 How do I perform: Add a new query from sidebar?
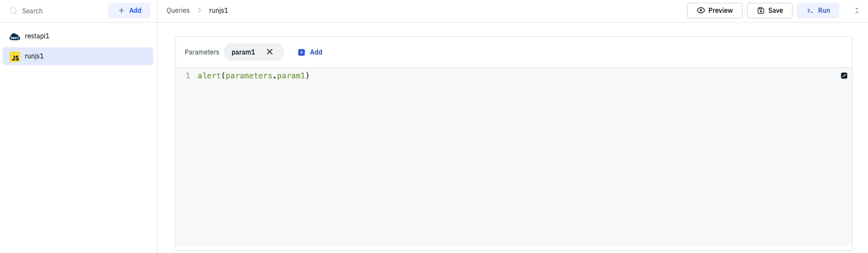[x=129, y=11]
